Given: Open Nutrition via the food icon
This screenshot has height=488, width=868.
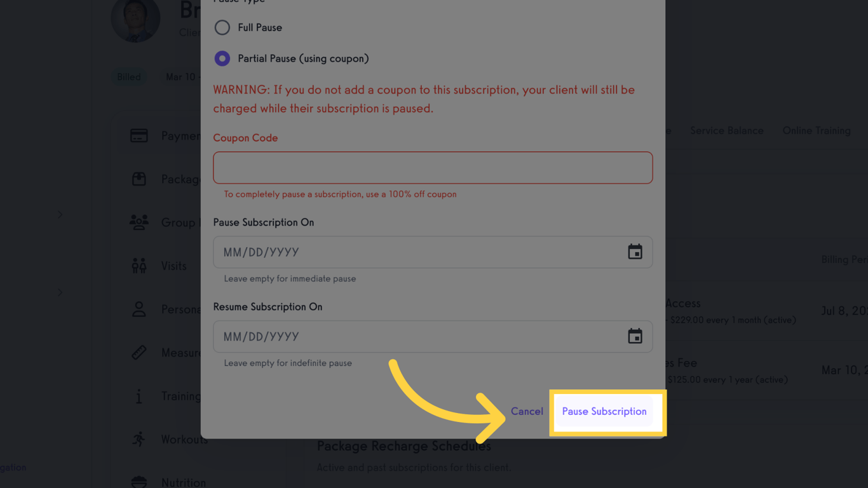Looking at the screenshot, I should coord(139,482).
